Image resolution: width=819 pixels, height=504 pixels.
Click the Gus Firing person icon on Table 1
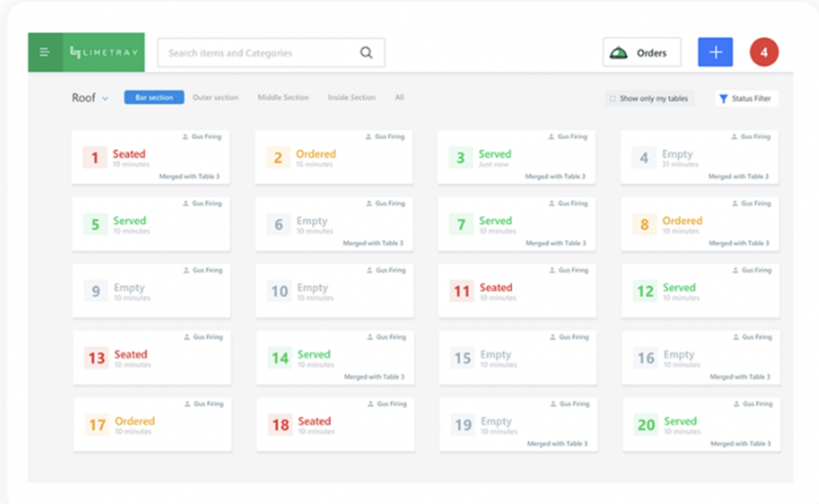click(186, 136)
